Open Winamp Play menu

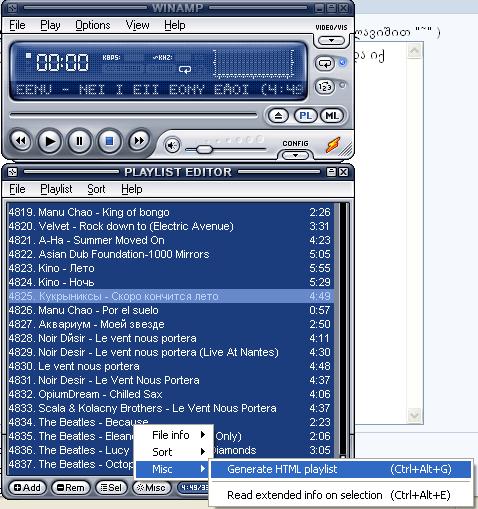[x=50, y=25]
